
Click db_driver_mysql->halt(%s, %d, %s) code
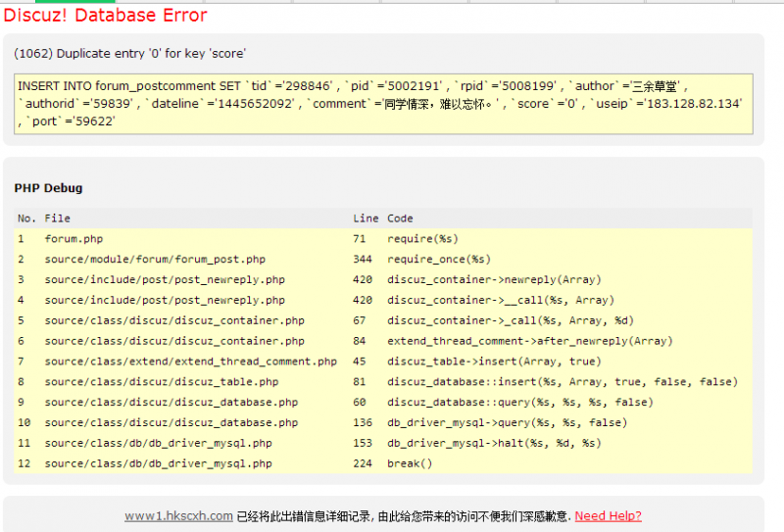pos(494,443)
